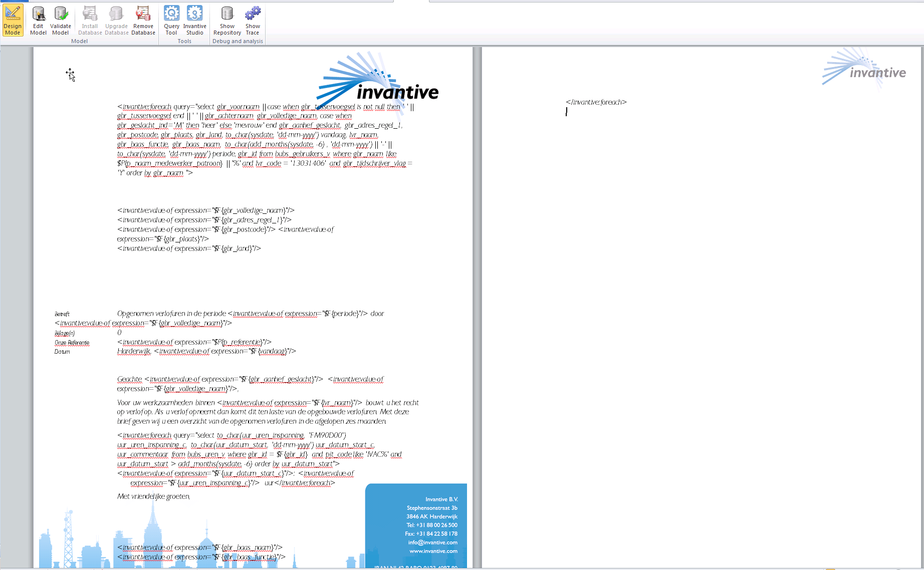Click the 'Met vriendelijke groeten,' line

tap(154, 496)
